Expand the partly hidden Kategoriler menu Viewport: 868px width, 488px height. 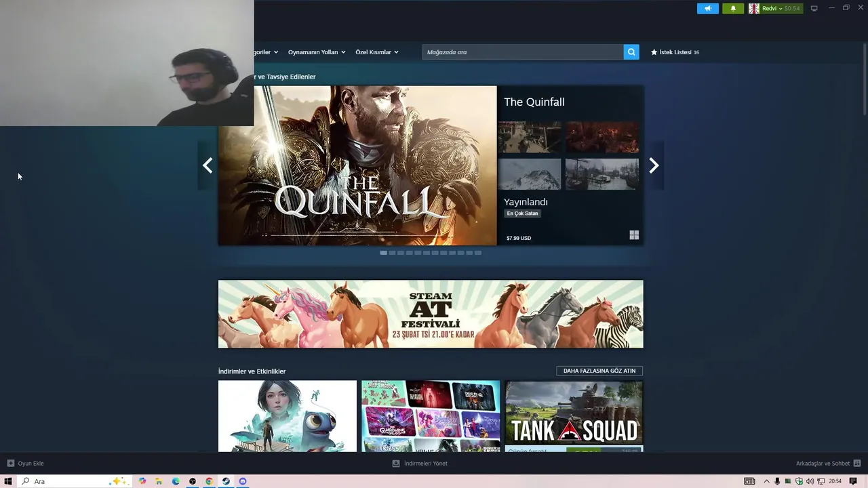click(x=266, y=52)
